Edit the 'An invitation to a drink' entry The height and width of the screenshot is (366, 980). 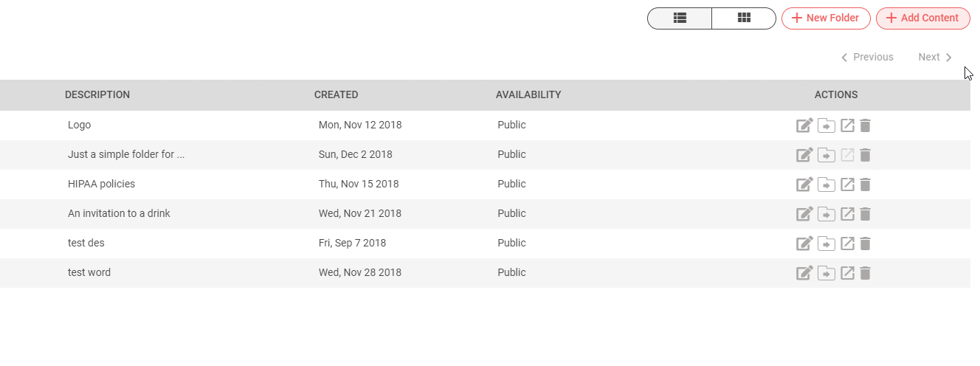[x=804, y=214]
